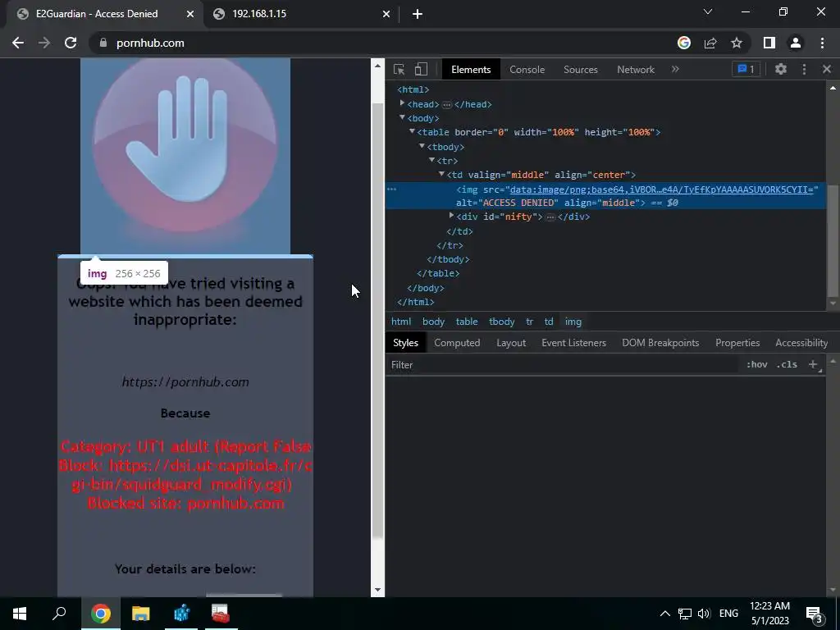
Task: Activate DevTools inspect element picker
Action: [399, 69]
